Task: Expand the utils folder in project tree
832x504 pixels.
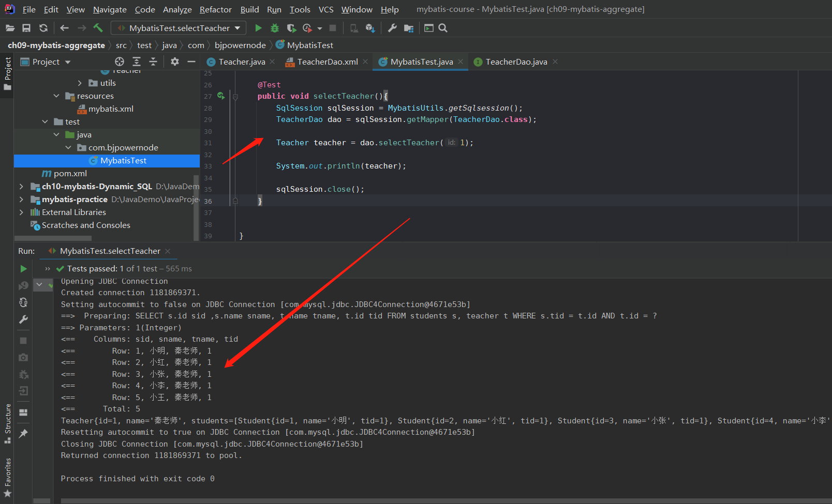Action: click(80, 83)
